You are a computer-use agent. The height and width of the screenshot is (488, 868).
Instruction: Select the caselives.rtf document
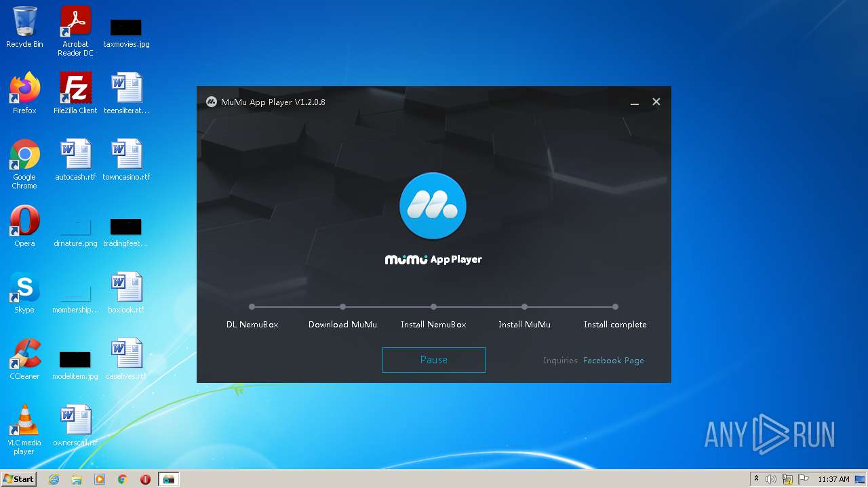[x=126, y=359]
